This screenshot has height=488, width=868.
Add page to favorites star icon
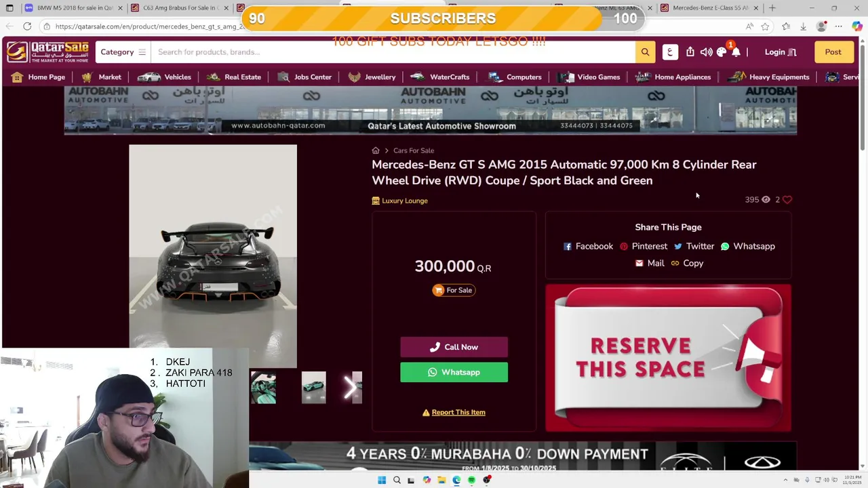click(x=765, y=26)
